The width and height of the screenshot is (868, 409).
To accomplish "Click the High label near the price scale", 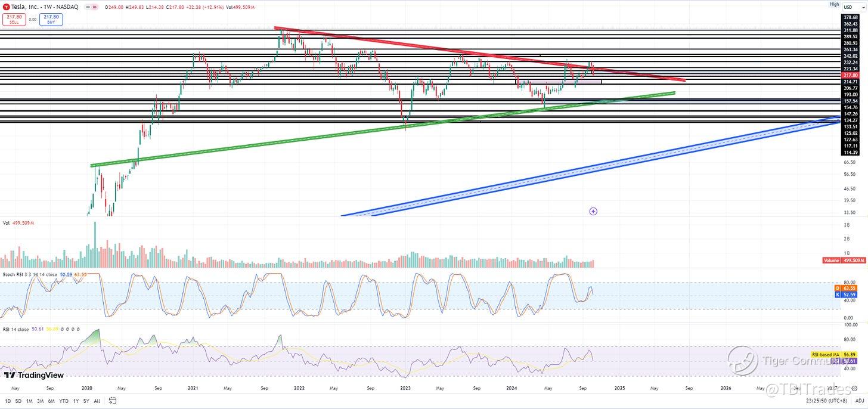I will pos(834,4).
